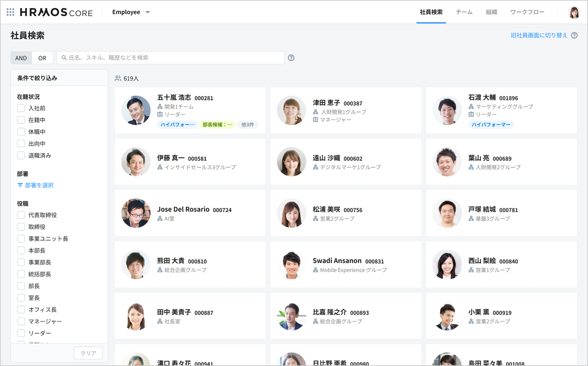Click the help icon beside search box
This screenshot has height=366, width=588.
pos(291,58)
